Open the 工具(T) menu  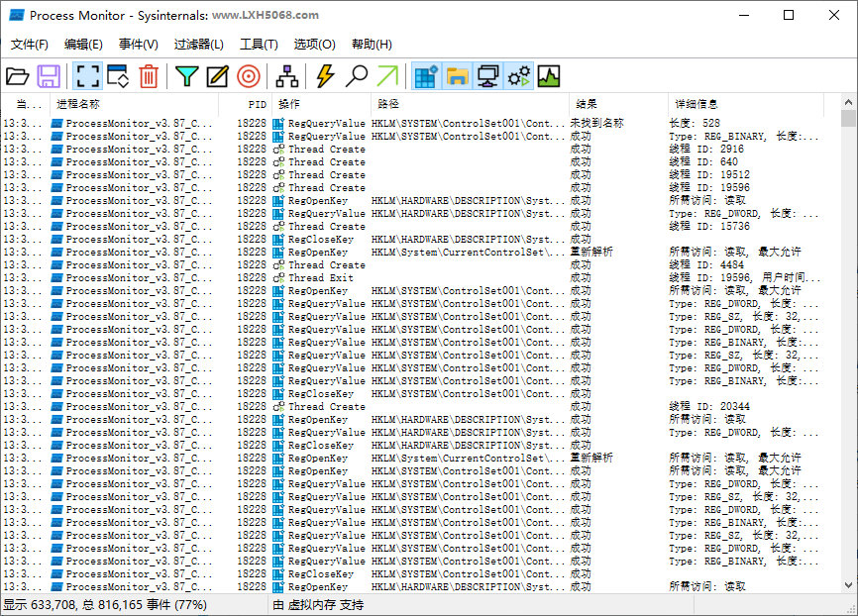pyautogui.click(x=259, y=45)
